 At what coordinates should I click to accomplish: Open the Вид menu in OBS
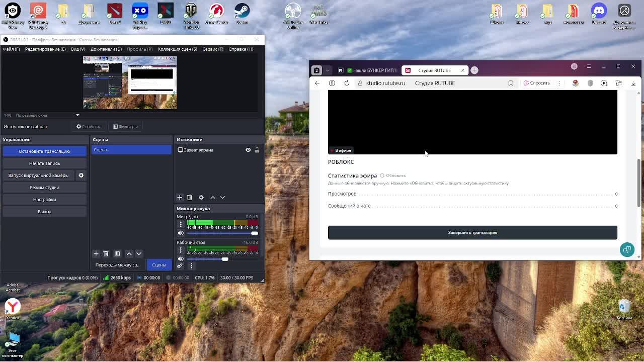click(78, 49)
